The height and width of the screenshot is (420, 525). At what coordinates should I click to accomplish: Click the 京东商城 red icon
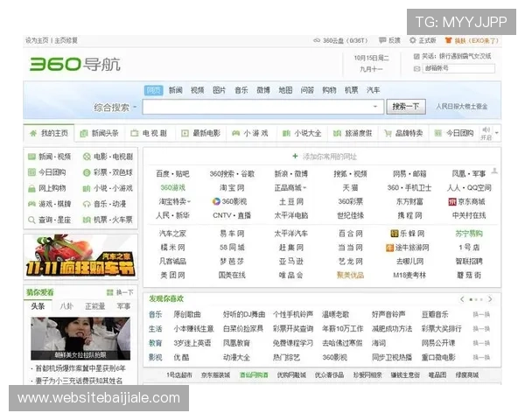click(x=452, y=201)
